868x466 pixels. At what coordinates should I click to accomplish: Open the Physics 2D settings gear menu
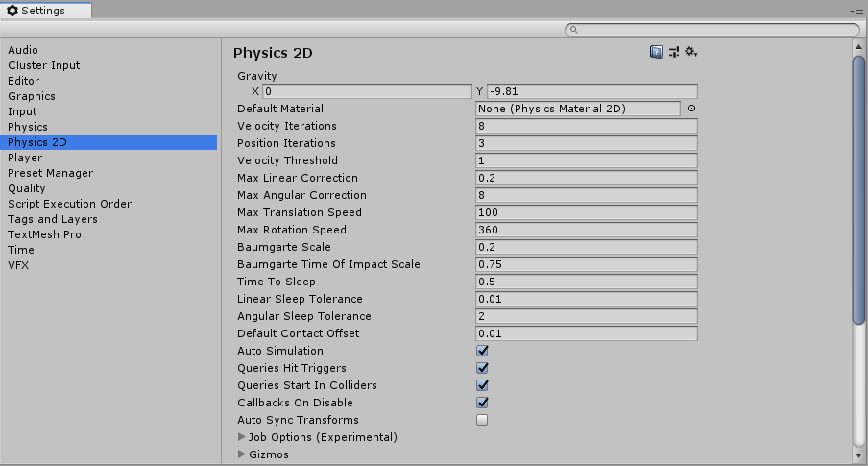click(691, 52)
